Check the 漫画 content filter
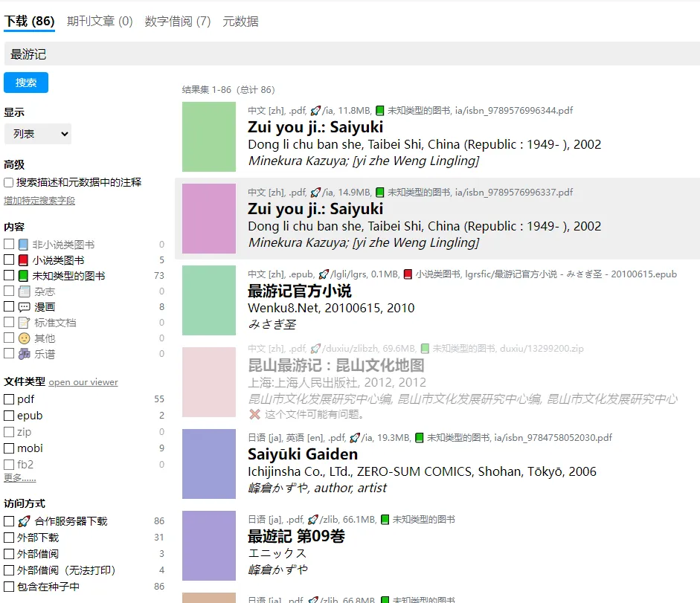Screen dimensions: 700x603 coord(9,306)
